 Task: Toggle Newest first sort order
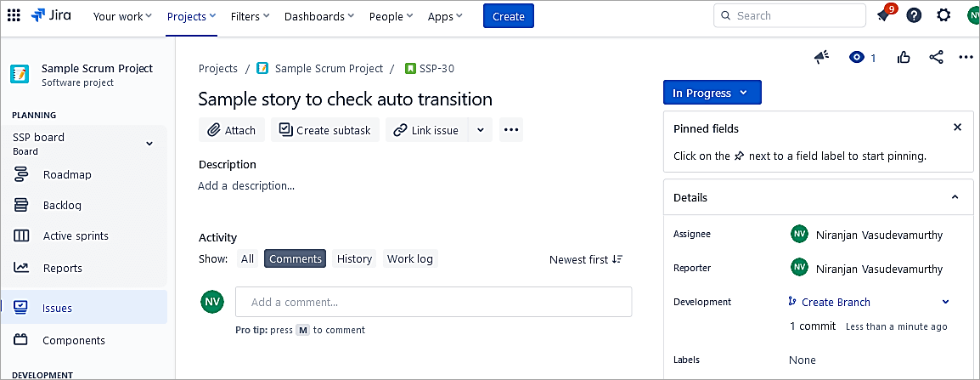(x=586, y=259)
